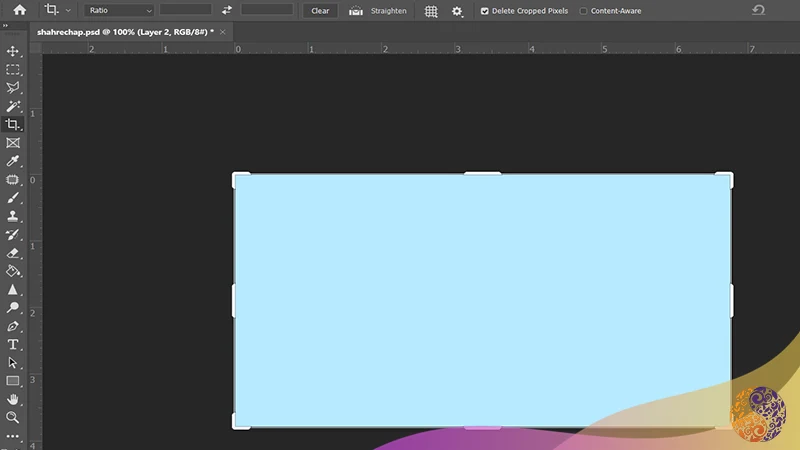Select the Horizontal Type tool
The width and height of the screenshot is (800, 450).
point(13,344)
